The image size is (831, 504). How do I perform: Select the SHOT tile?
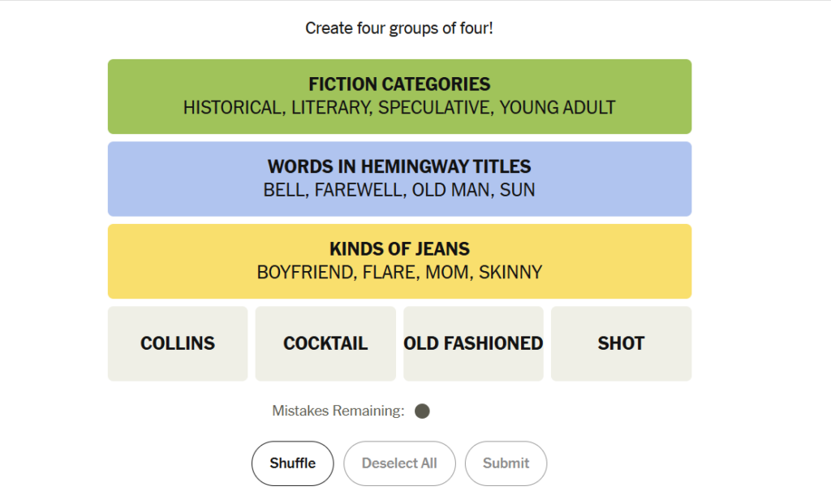(621, 343)
